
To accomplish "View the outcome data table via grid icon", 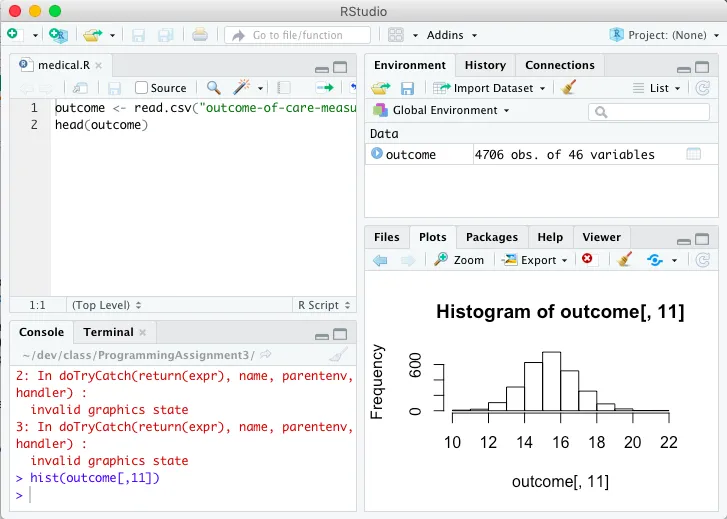I will coord(693,154).
